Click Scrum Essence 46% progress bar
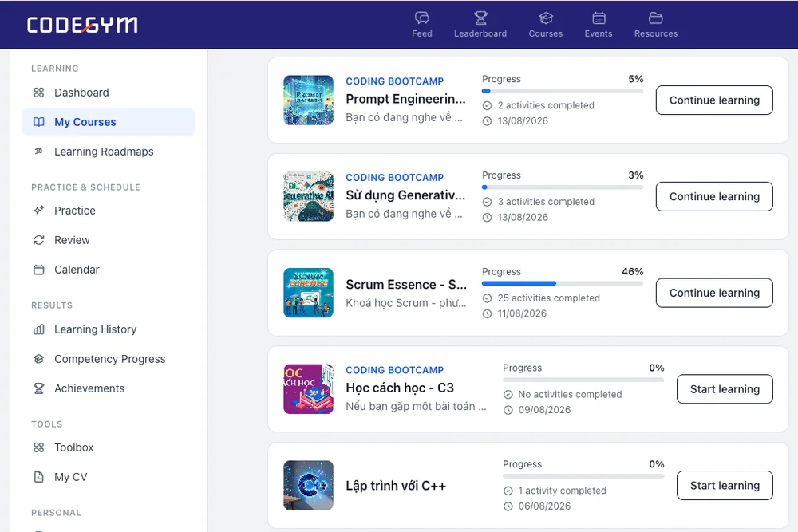798x532 pixels. tap(563, 283)
